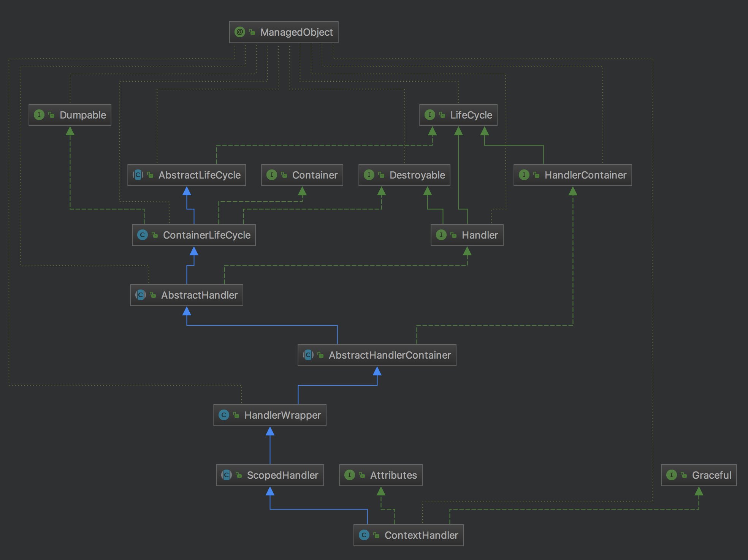The image size is (748, 560).
Task: Click the interface icon beside Container
Action: tap(272, 175)
